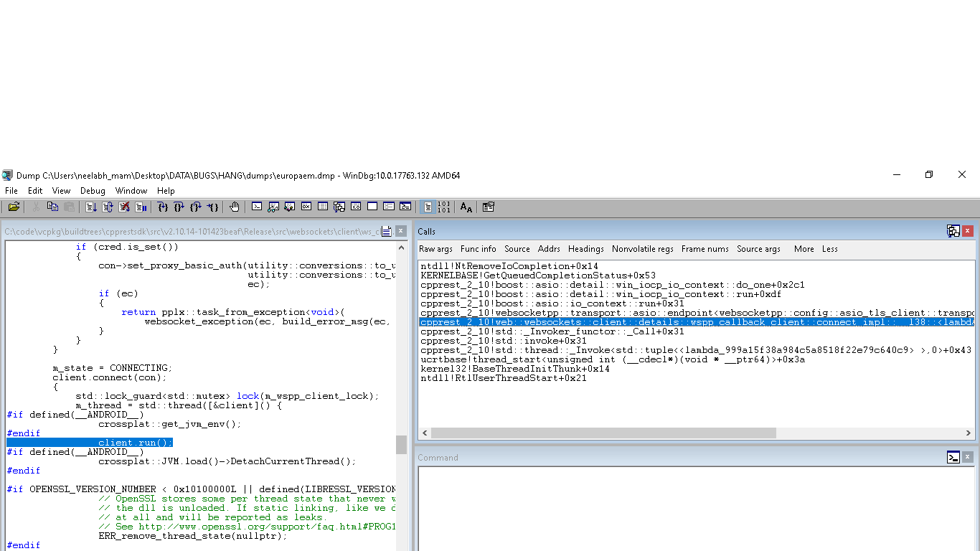Open the Watch window icon
The width and height of the screenshot is (980, 551).
tap(273, 207)
